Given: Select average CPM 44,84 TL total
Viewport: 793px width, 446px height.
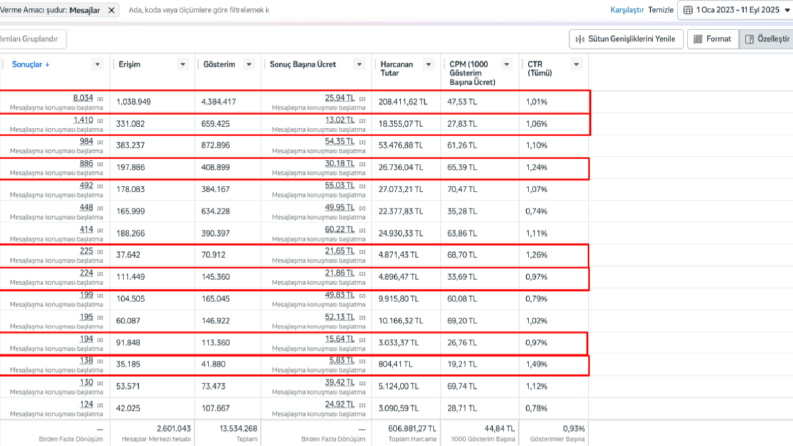Looking at the screenshot, I should pyautogui.click(x=500, y=428).
